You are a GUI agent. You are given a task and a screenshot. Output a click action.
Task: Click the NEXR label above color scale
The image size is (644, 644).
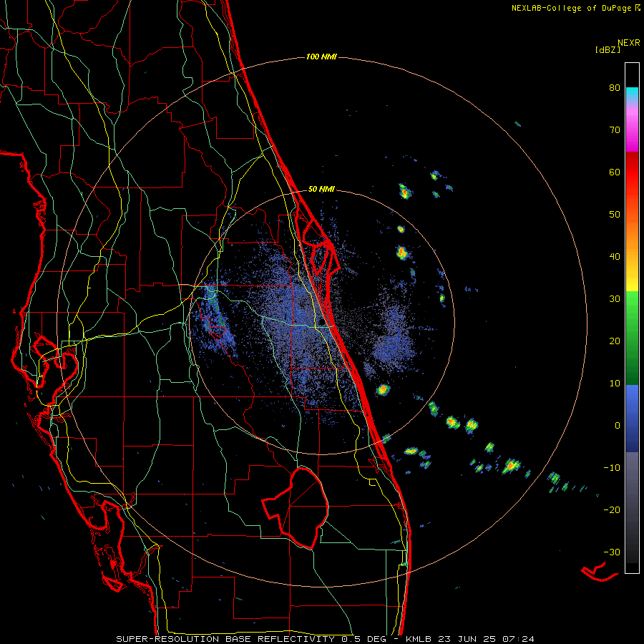point(628,43)
